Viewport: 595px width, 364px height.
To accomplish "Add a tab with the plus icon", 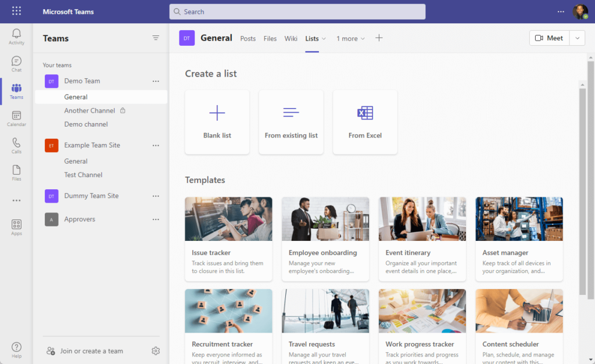I will coord(379,38).
